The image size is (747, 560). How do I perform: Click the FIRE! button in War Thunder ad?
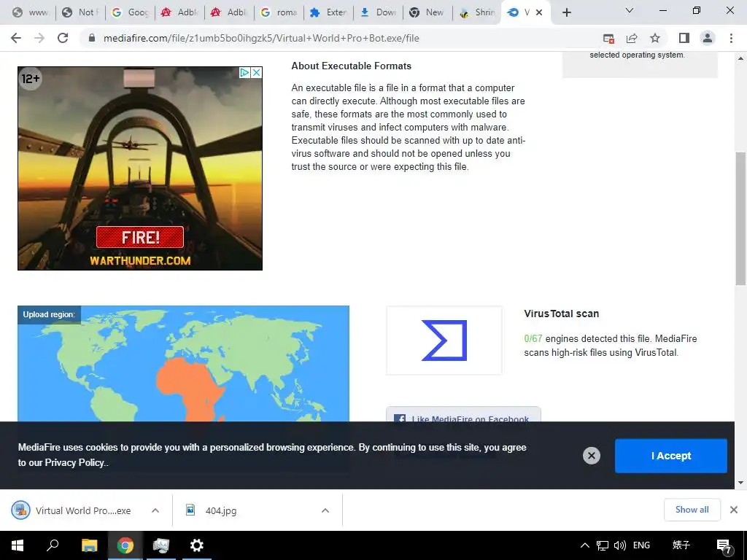pyautogui.click(x=140, y=237)
